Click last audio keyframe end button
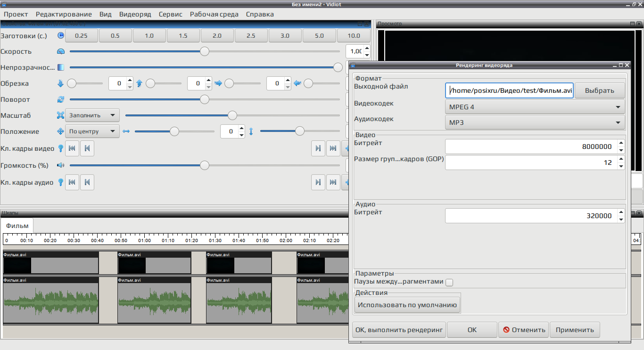Image resolution: width=644 pixels, height=350 pixels. (x=333, y=182)
